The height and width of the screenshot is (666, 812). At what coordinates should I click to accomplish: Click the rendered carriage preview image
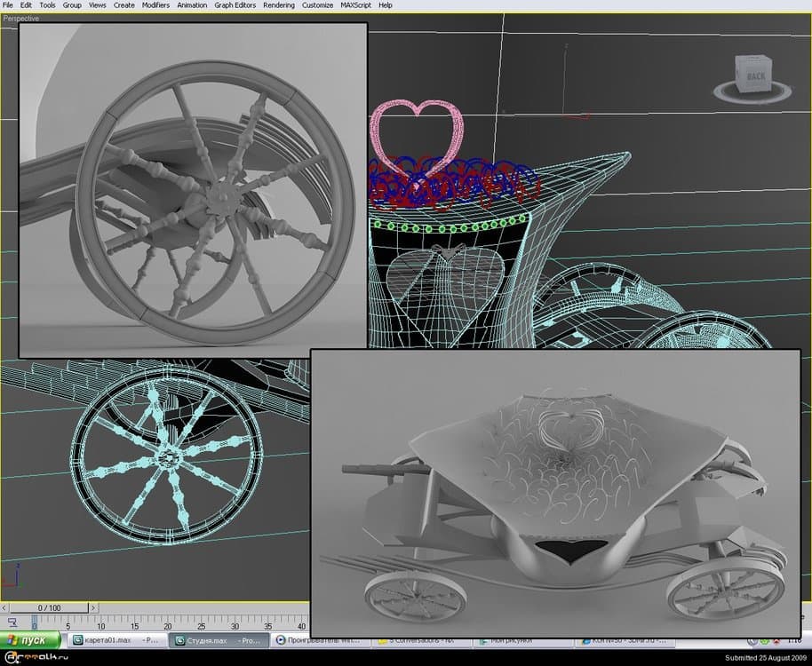click(555, 493)
